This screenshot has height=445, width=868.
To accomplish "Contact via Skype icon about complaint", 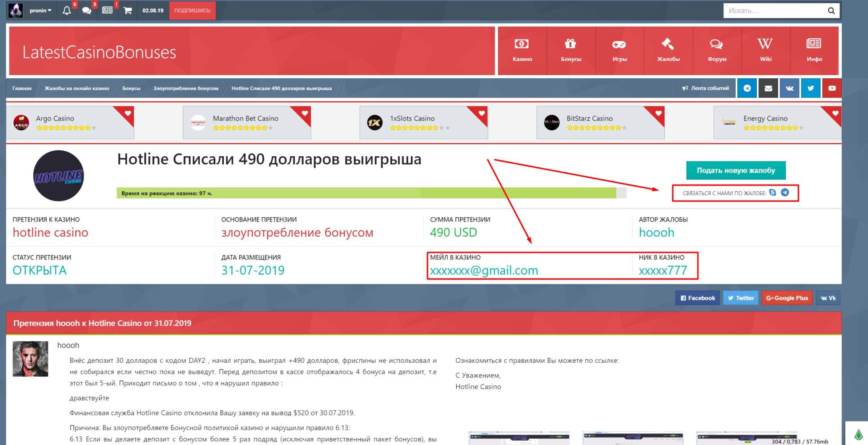I will tap(772, 193).
